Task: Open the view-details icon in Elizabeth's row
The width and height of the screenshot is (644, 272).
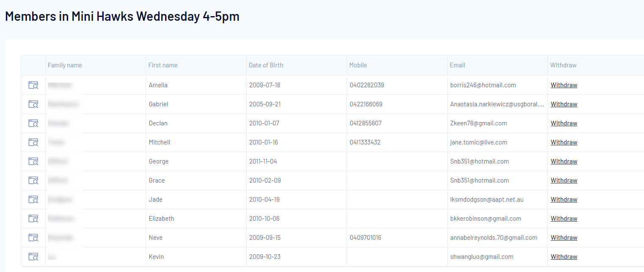Action: [x=33, y=219]
